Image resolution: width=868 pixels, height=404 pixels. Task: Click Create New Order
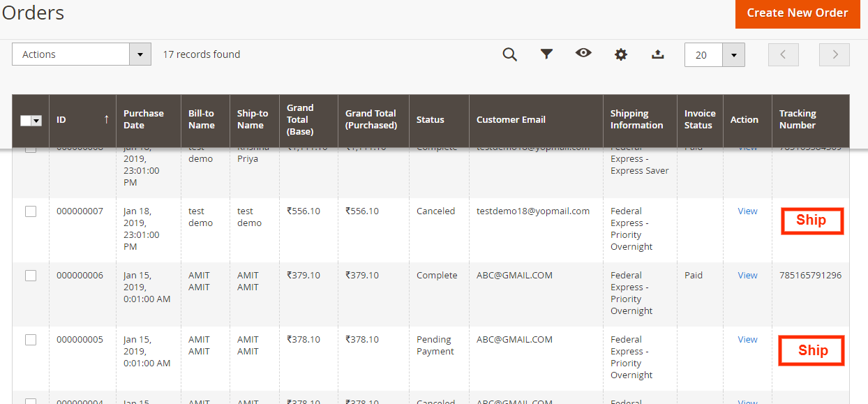coord(798,13)
